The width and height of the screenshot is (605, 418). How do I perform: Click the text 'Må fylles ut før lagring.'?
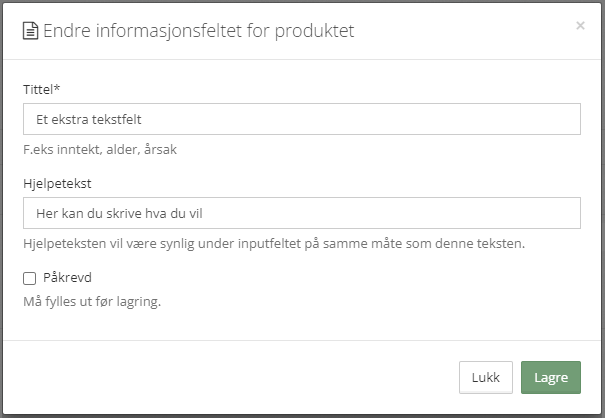(x=92, y=301)
